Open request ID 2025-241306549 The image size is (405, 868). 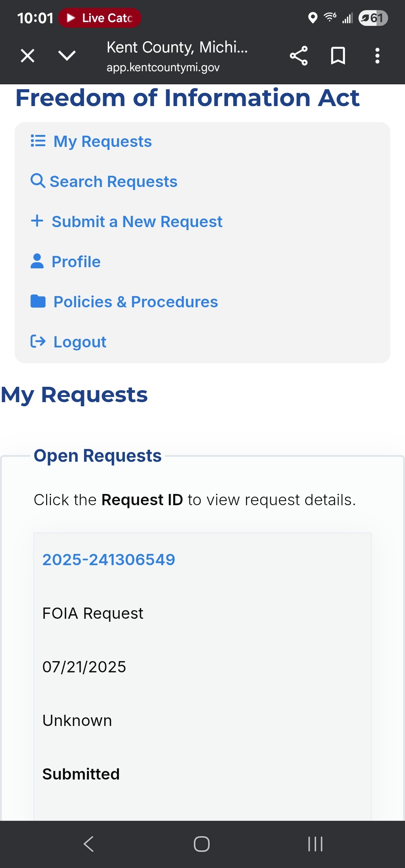click(x=109, y=560)
